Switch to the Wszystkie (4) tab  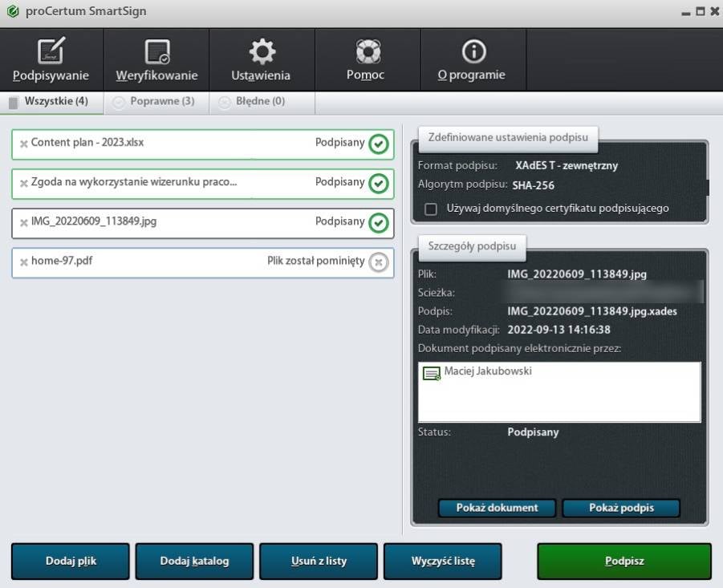point(52,102)
